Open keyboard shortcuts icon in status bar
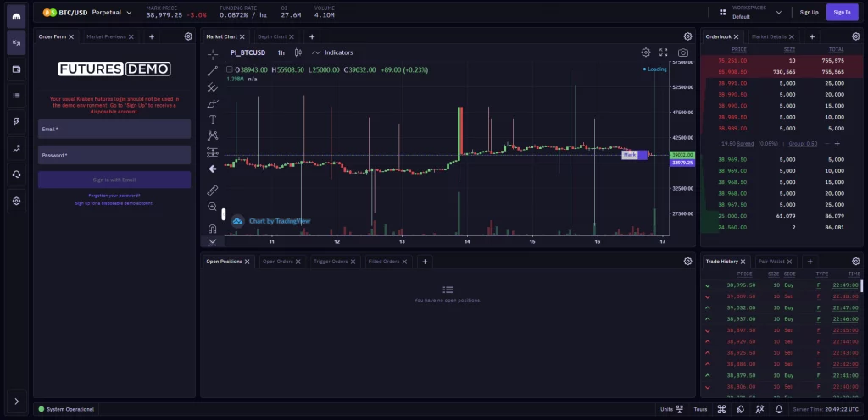Viewport: 868px width, 420px height. point(721,409)
